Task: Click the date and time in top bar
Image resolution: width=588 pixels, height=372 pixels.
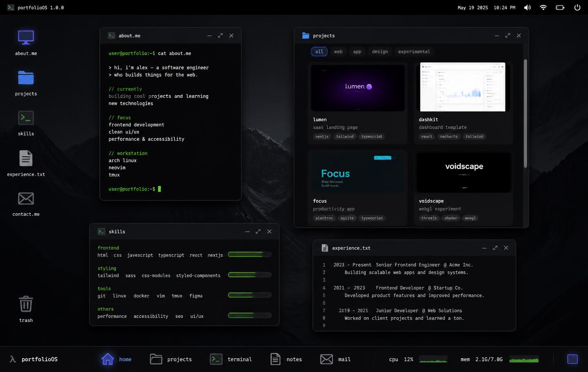Action: pos(486,8)
